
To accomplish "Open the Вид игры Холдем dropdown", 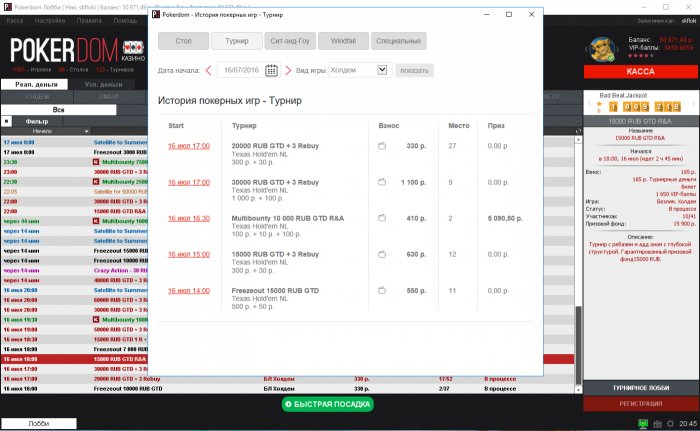I will (382, 70).
